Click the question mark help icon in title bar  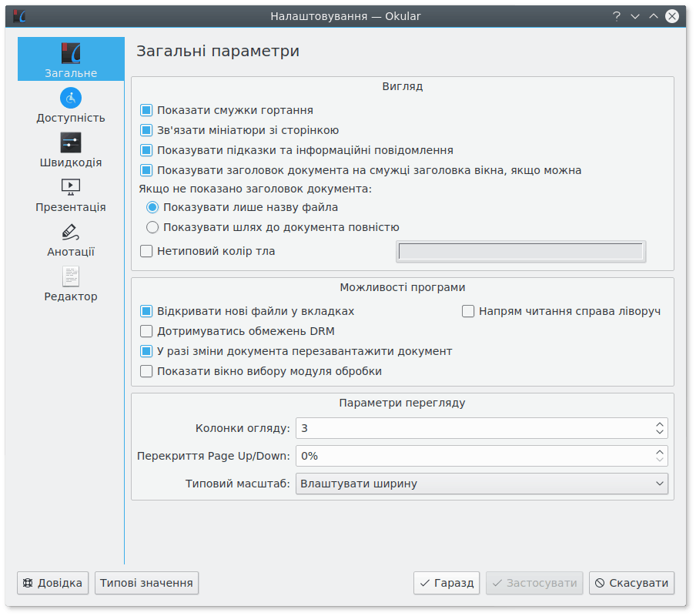[616, 16]
